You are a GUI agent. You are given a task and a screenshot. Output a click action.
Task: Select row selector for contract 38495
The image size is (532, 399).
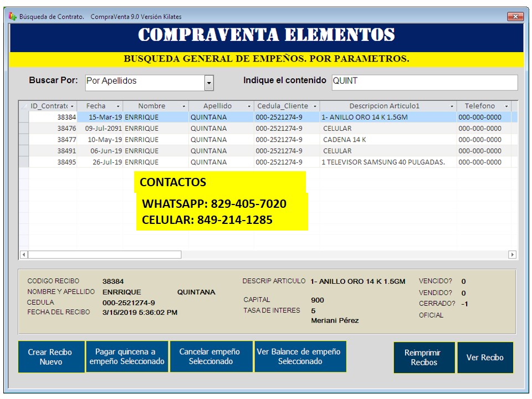coord(24,162)
